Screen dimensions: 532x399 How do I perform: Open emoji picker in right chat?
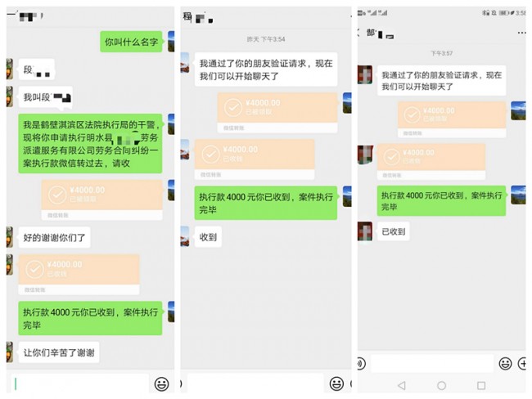[x=505, y=363]
